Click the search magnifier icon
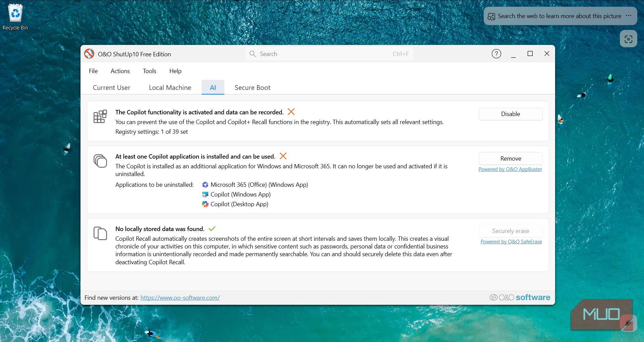The width and height of the screenshot is (644, 342). pos(253,54)
